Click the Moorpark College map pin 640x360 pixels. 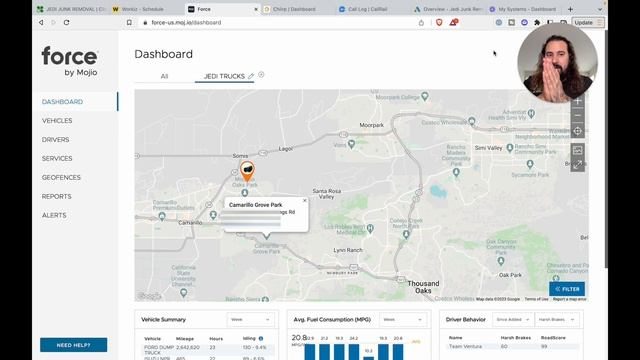tap(425, 96)
